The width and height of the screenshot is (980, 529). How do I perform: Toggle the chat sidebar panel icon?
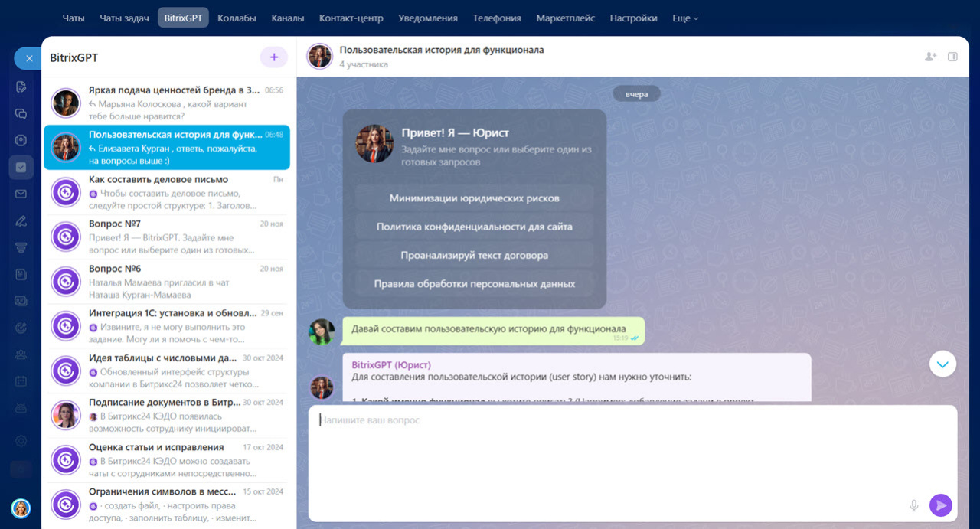[952, 57]
